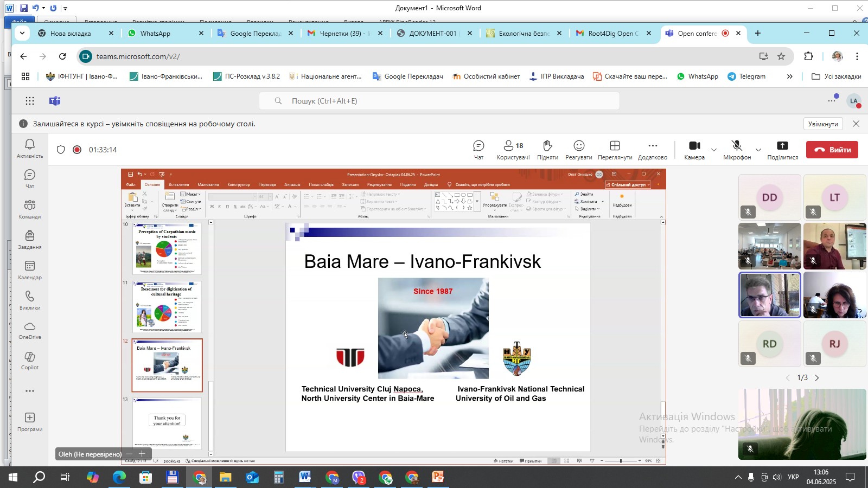Open the meeting reactions menu
Image resolution: width=868 pixels, height=488 pixels.
579,150
